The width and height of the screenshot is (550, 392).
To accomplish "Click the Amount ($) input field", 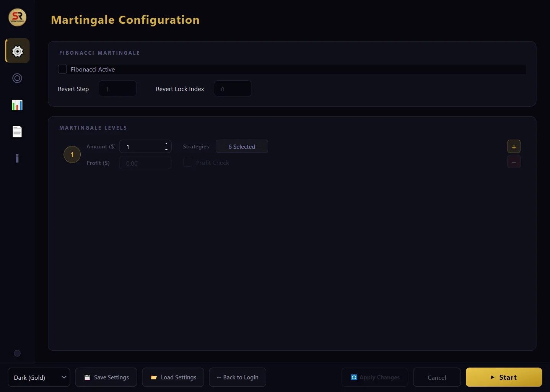I will (145, 146).
